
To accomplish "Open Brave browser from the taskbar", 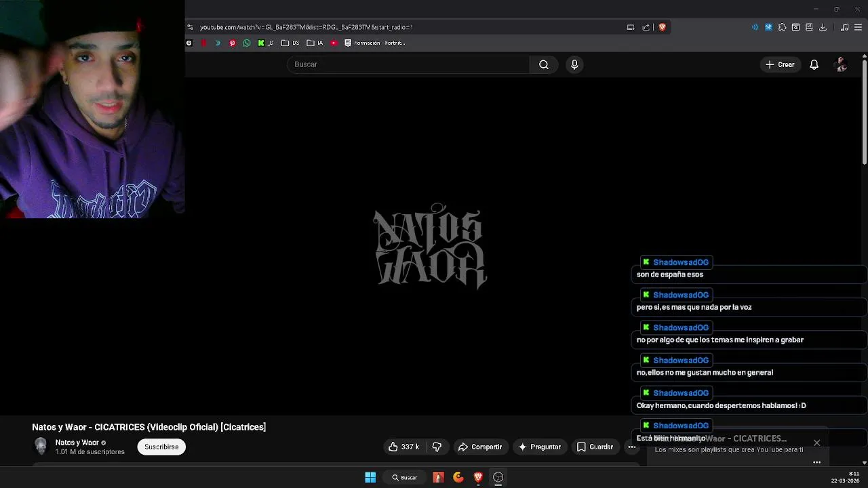I will (478, 477).
